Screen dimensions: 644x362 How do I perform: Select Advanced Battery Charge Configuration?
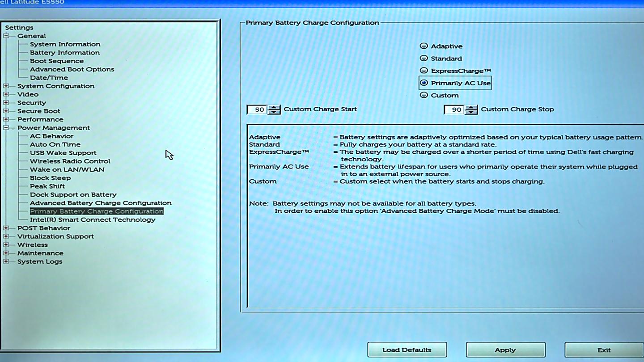(101, 202)
